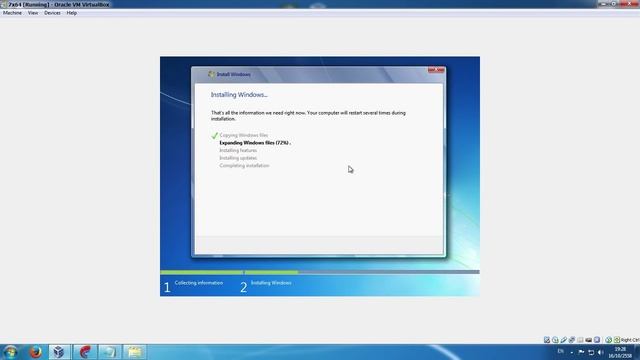The width and height of the screenshot is (640, 360).
Task: Click step 1 Collecting information label
Action: (199, 282)
